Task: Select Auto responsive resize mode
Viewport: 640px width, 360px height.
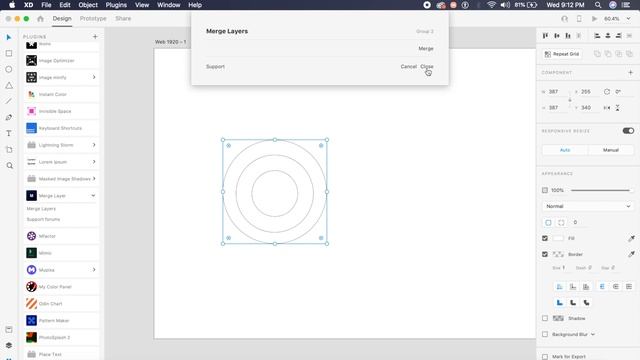Action: pyautogui.click(x=565, y=150)
